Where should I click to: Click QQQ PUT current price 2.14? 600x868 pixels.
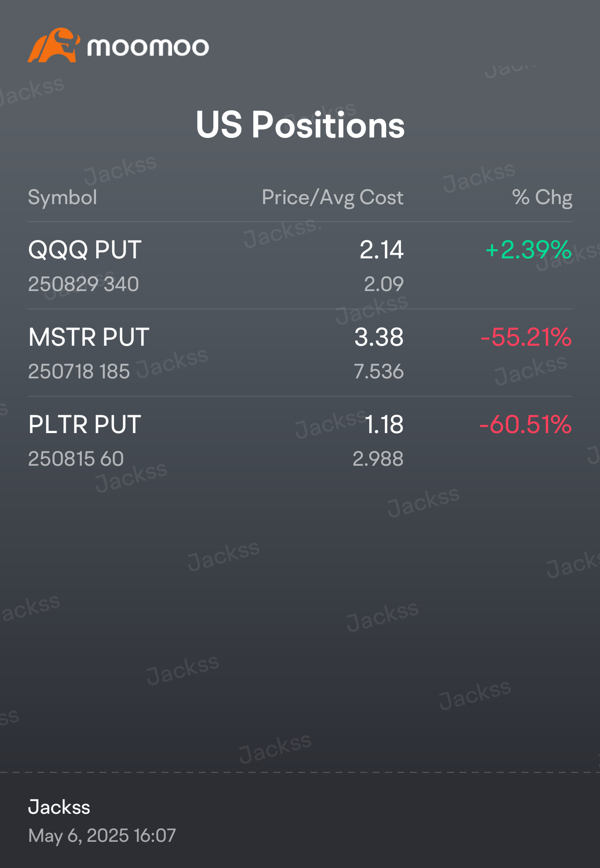pyautogui.click(x=381, y=250)
